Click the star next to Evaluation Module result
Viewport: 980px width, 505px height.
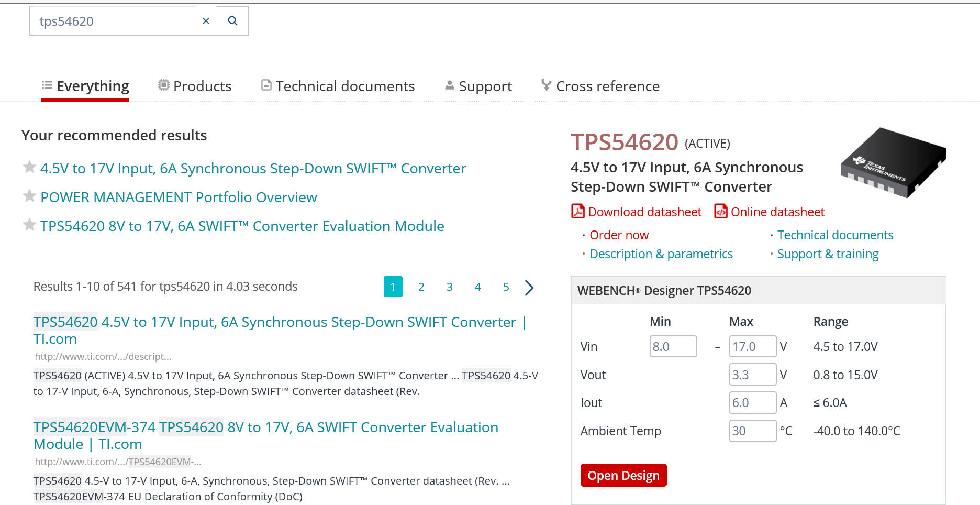click(29, 225)
